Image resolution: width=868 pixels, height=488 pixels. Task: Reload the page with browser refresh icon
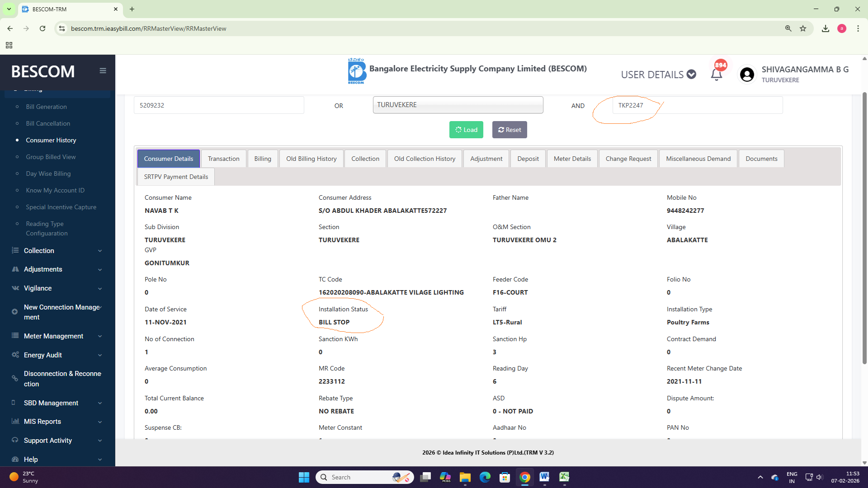pos(42,28)
